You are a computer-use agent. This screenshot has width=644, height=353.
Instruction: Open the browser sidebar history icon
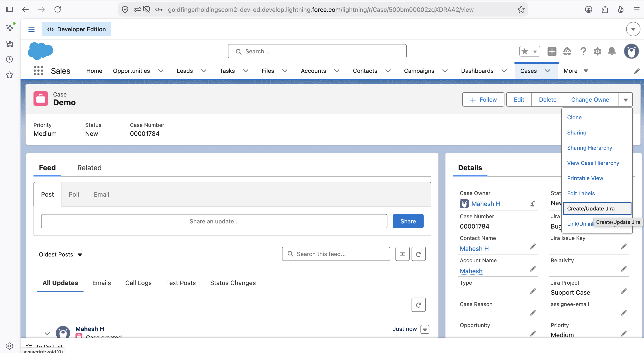click(x=10, y=59)
